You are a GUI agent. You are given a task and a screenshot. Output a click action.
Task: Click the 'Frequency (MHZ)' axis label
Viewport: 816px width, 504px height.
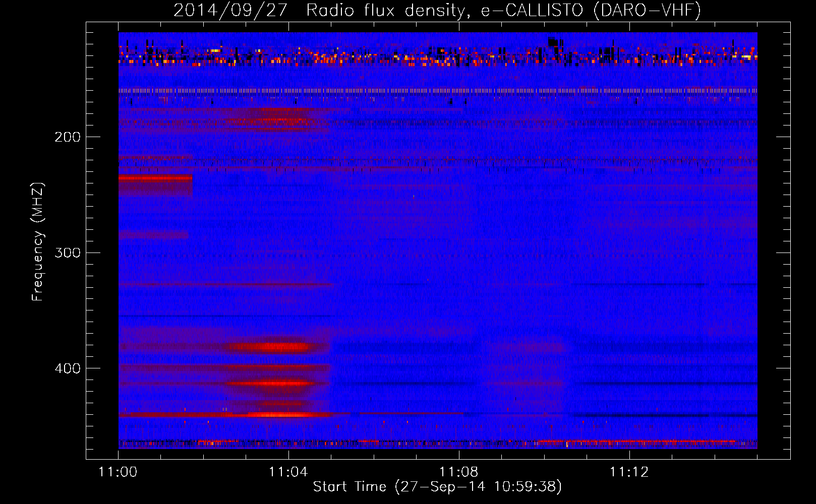click(x=38, y=242)
